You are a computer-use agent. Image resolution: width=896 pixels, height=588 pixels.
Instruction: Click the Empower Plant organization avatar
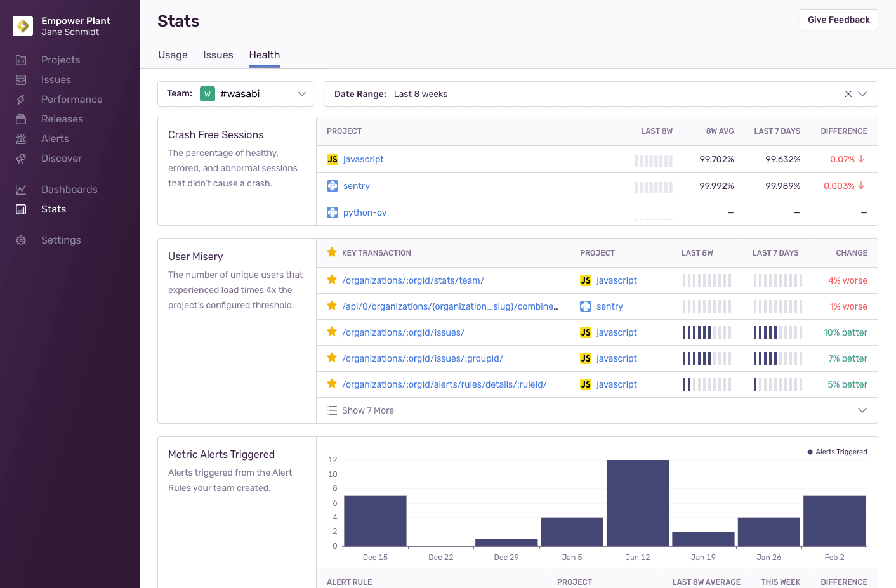[x=23, y=26]
